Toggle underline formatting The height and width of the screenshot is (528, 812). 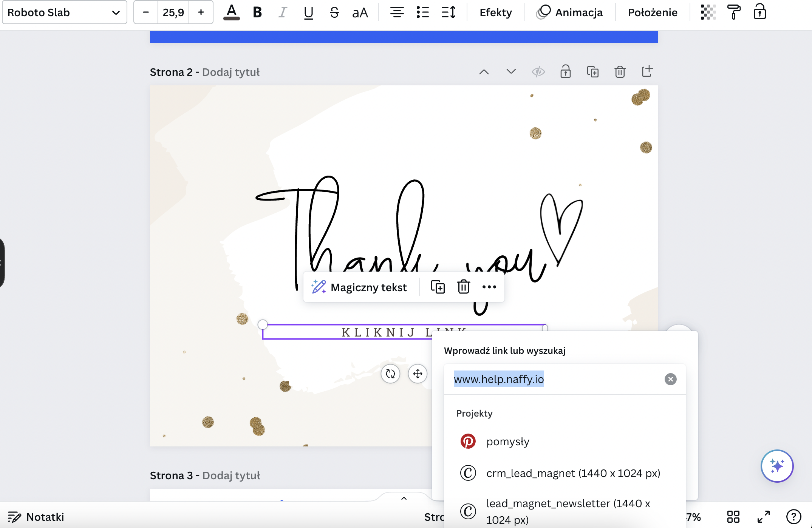[x=308, y=12]
